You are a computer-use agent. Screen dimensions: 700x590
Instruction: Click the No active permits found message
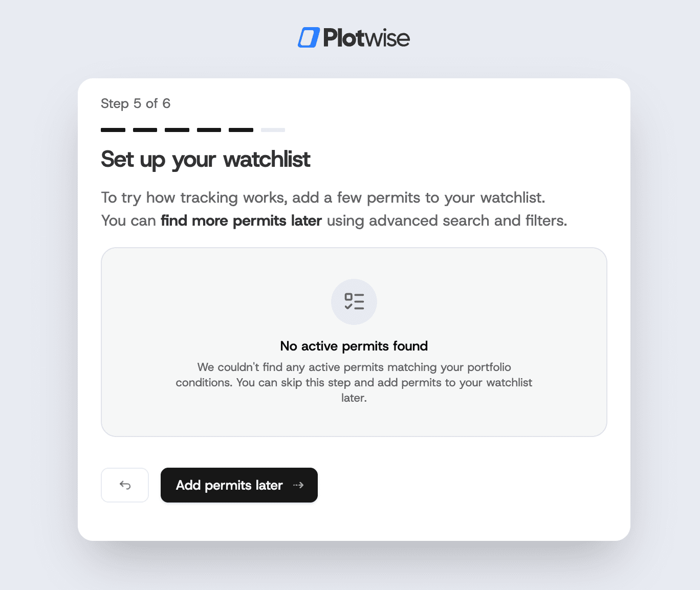[354, 346]
